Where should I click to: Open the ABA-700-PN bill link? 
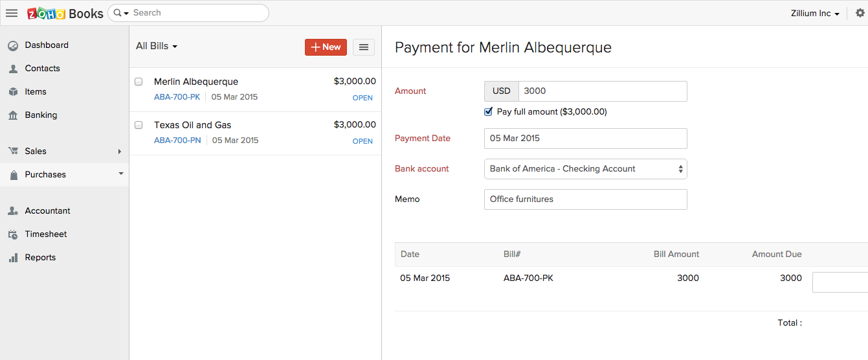[x=177, y=141]
